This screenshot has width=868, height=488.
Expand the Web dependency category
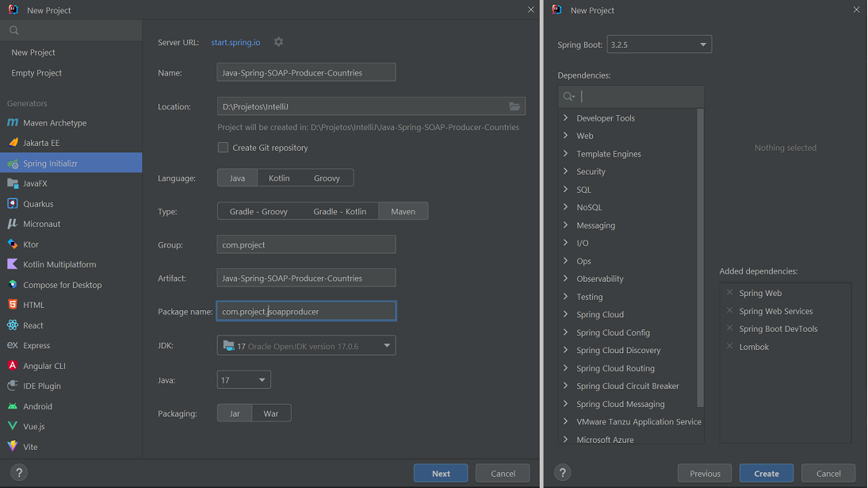pos(565,135)
